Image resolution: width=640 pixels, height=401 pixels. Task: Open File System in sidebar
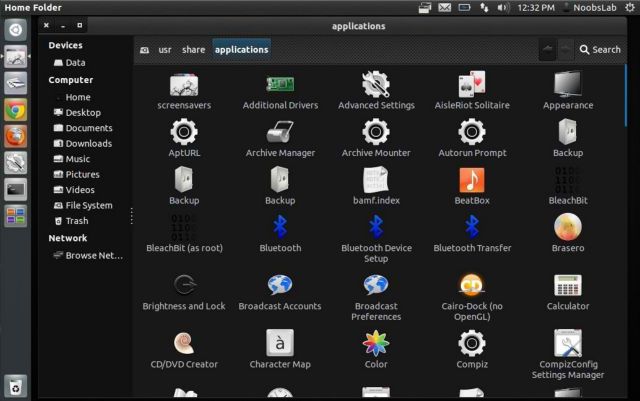82,206
